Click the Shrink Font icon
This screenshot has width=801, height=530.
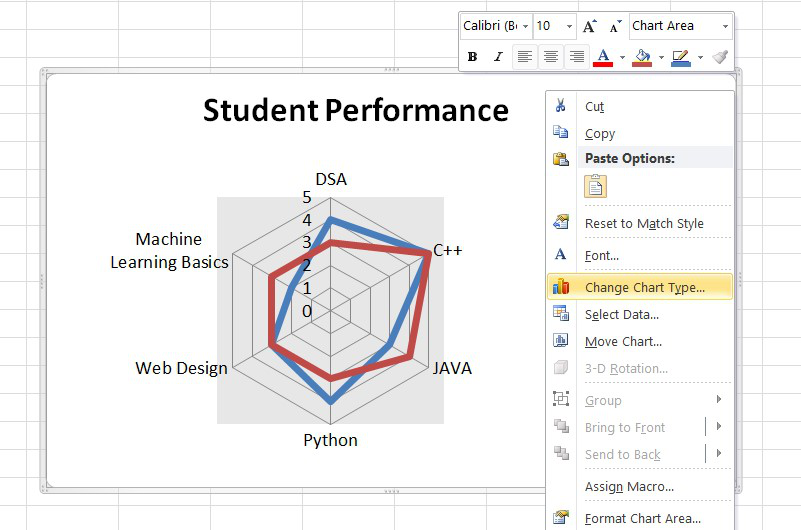[x=614, y=26]
